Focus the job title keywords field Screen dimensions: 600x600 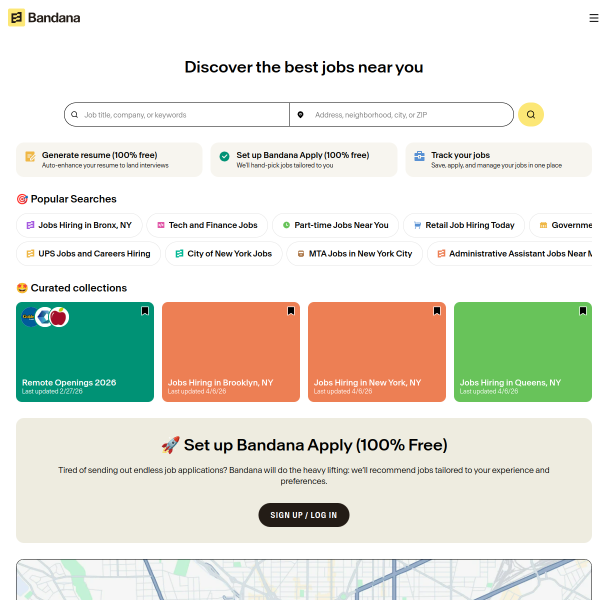click(177, 114)
